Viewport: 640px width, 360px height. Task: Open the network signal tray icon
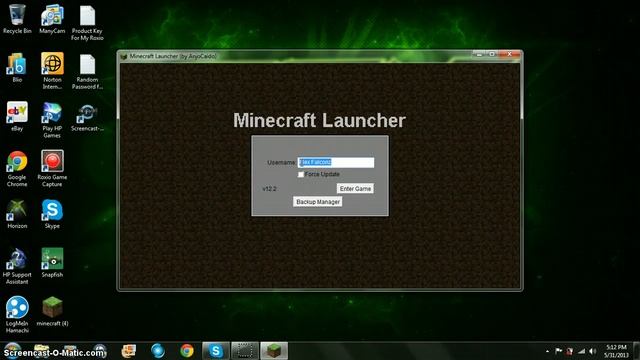(582, 351)
